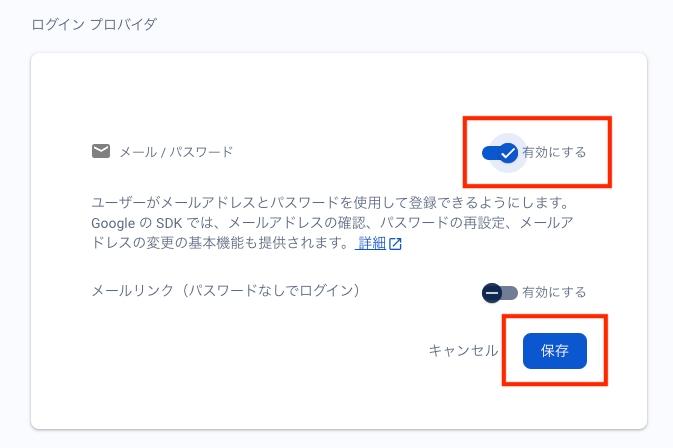Open the 詳細 documentation link

pos(372,243)
